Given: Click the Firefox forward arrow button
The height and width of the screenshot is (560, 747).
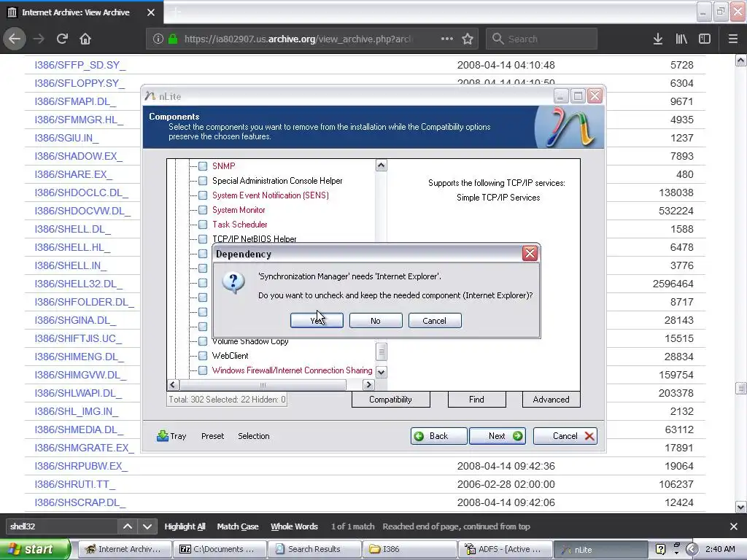Looking at the screenshot, I should [39, 39].
